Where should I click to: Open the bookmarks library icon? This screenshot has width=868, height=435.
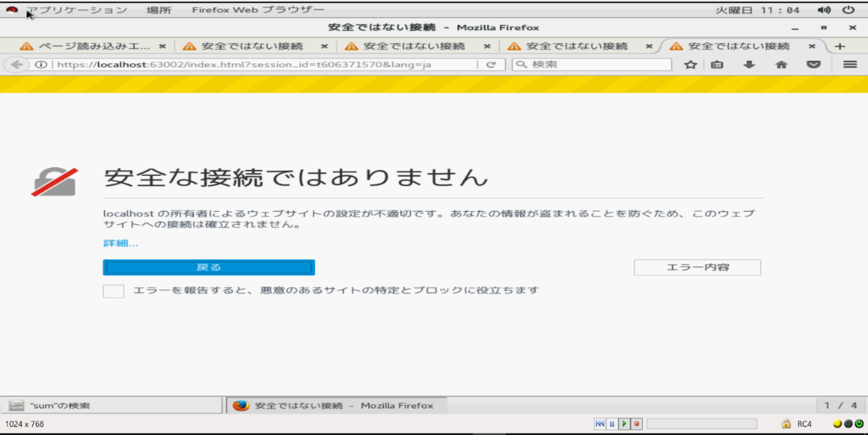pos(717,65)
